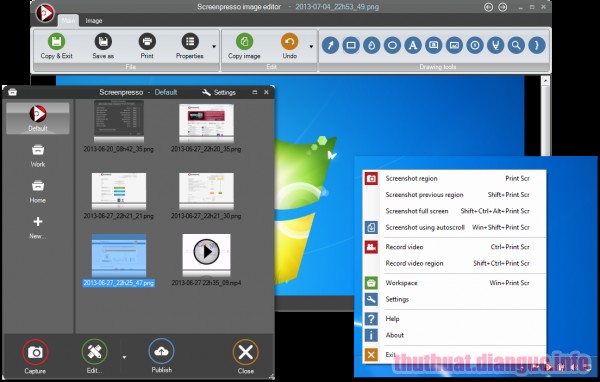This screenshot has height=382, width=600.
Task: Open Settings from the tray menu
Action: (x=454, y=299)
